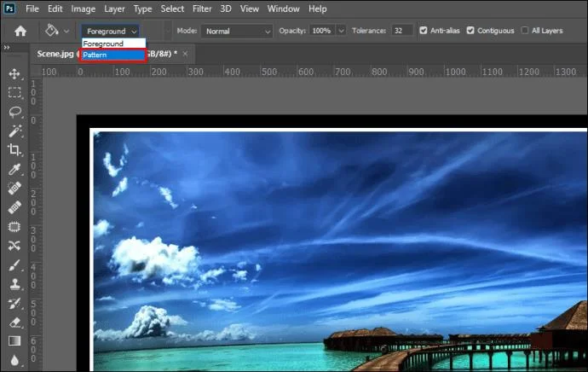Viewport: 588px width, 372px height.
Task: Open the Layer menu
Action: pos(114,9)
